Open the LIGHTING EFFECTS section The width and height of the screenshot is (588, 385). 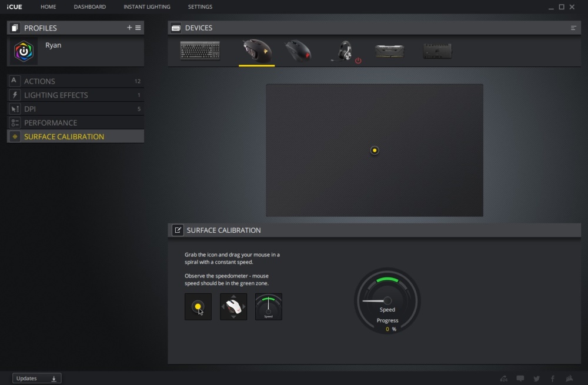coord(75,95)
